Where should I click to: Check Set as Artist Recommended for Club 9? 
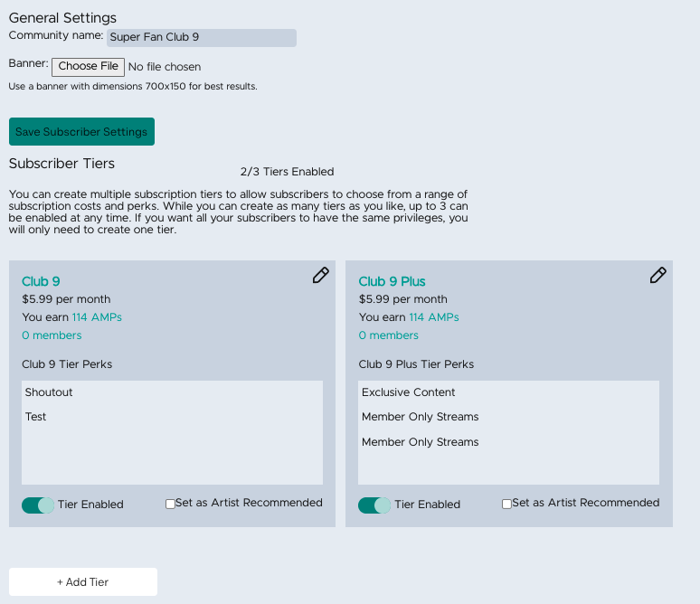(170, 504)
